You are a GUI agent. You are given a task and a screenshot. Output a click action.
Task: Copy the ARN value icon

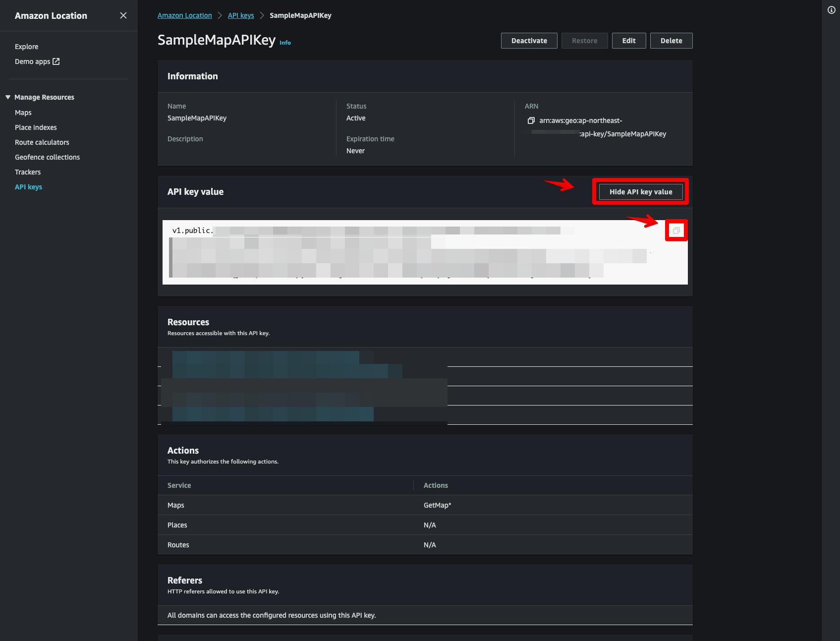(x=531, y=120)
